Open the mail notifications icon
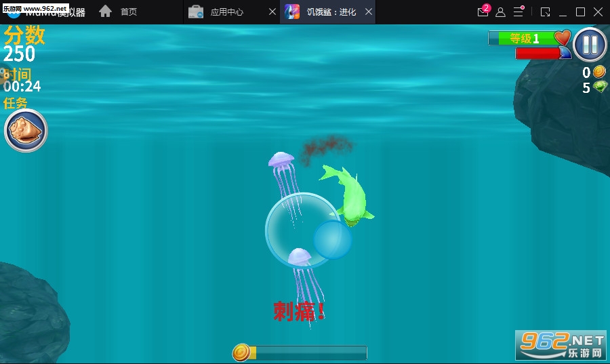 tap(483, 12)
